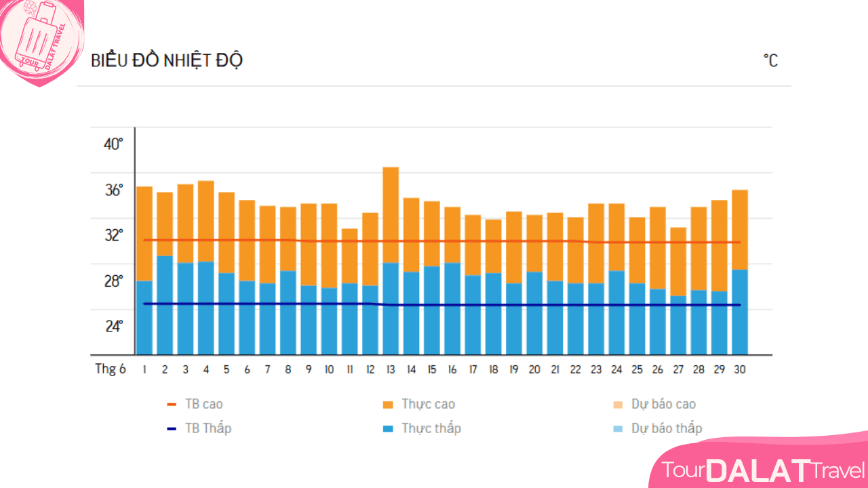Click the blue Thực thấp legend square

click(388, 429)
